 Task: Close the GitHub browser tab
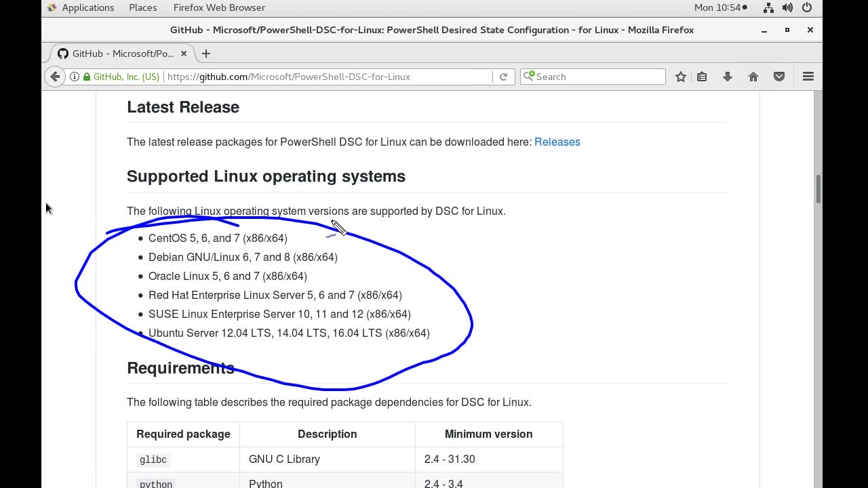[x=183, y=54]
